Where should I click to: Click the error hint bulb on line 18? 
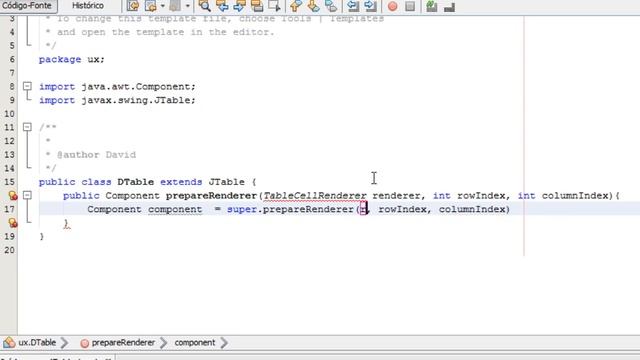tap(13, 223)
